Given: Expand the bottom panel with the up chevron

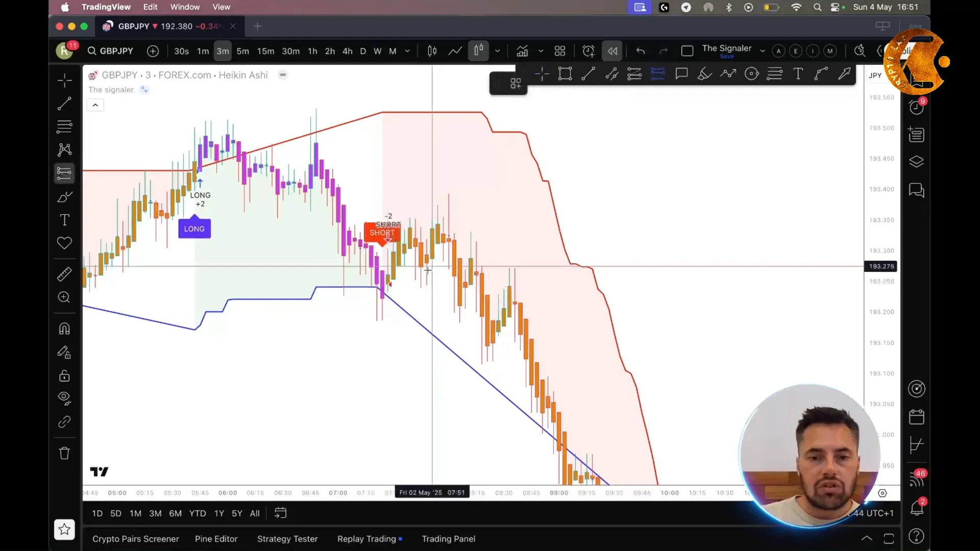Looking at the screenshot, I should [867, 538].
